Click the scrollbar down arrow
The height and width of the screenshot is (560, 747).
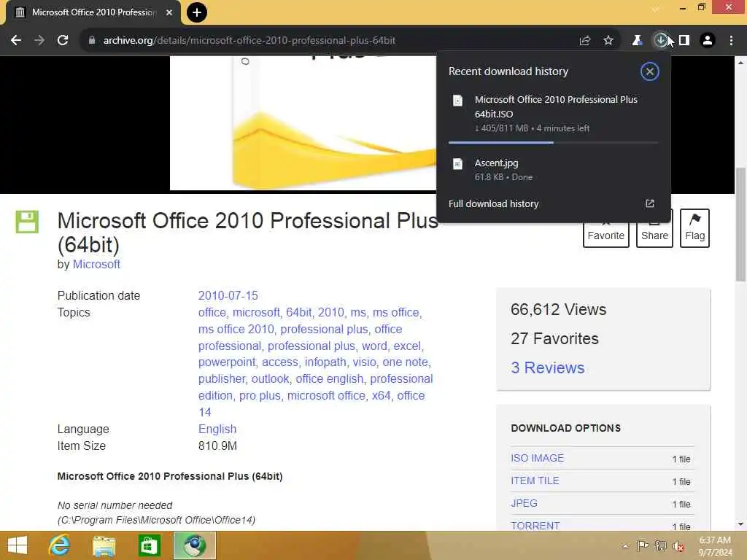[740, 524]
